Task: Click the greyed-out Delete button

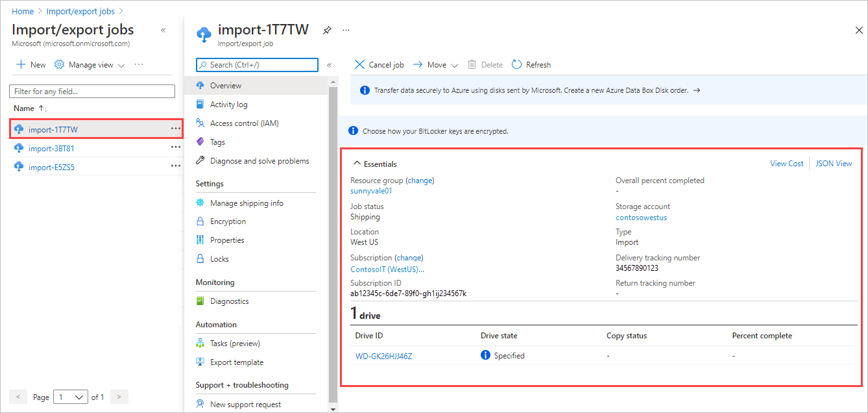Action: [485, 65]
